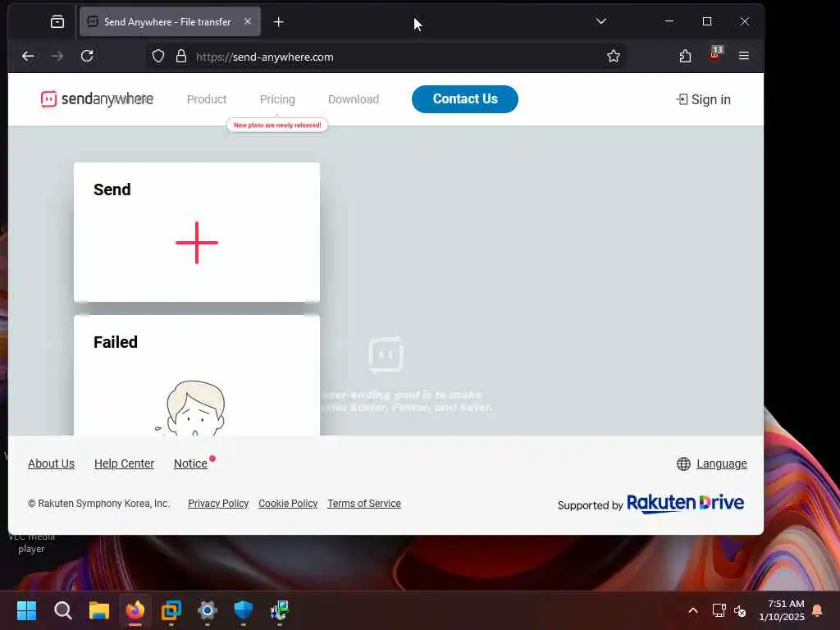Click the Firefox taskbar icon
This screenshot has height=630, width=840.
point(135,610)
